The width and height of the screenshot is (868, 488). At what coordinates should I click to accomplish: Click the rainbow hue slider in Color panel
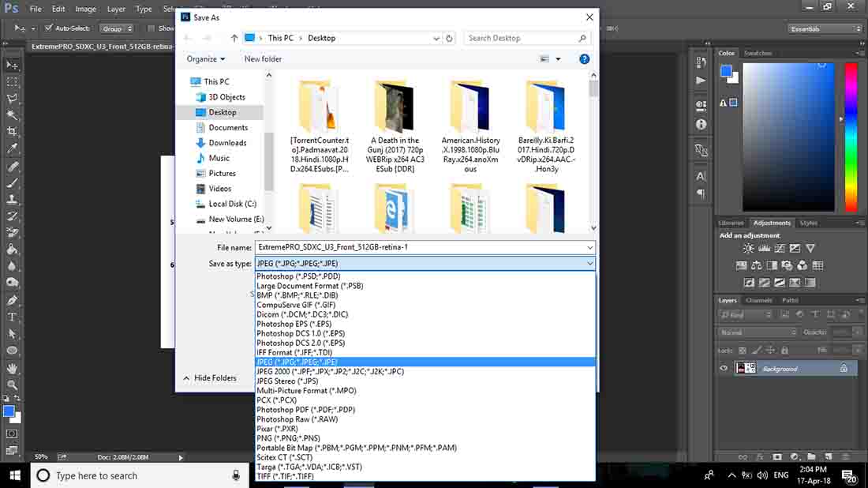tap(851, 137)
